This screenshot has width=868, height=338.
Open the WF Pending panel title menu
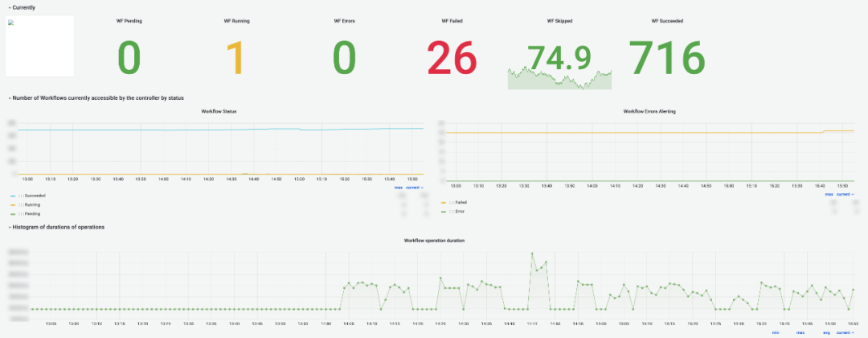129,21
